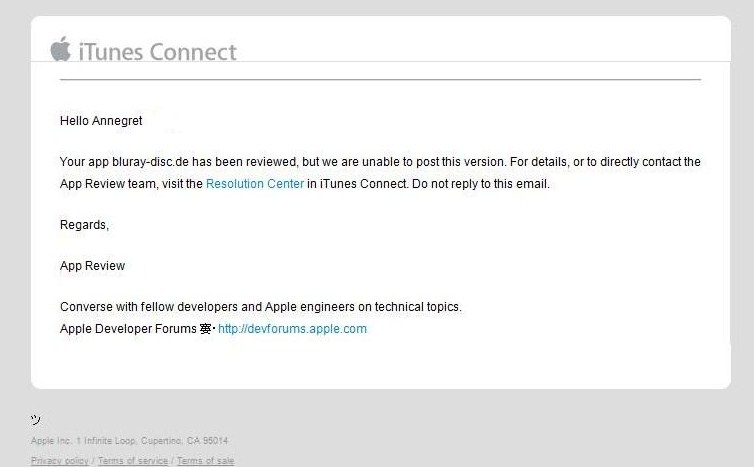Open the devforums.apple.com link
Viewport: 754px width, 467px height.
tap(292, 329)
